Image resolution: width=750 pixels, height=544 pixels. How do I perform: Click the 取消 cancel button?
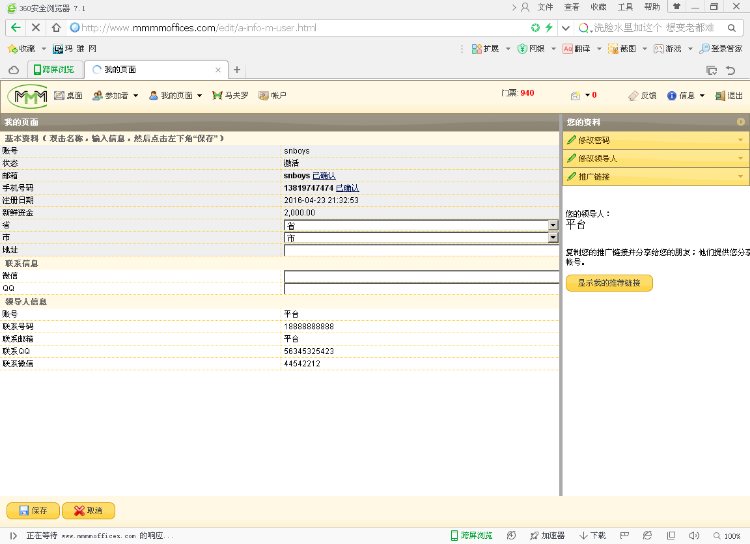point(88,511)
